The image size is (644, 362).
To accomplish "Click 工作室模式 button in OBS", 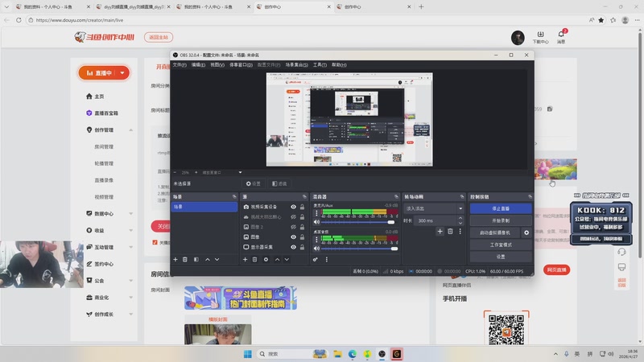I will pyautogui.click(x=501, y=245).
